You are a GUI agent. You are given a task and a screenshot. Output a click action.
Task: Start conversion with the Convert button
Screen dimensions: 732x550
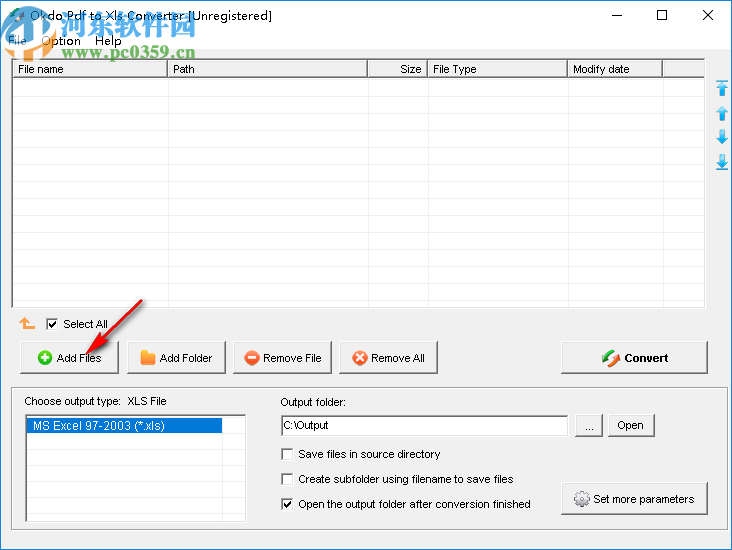pos(634,358)
